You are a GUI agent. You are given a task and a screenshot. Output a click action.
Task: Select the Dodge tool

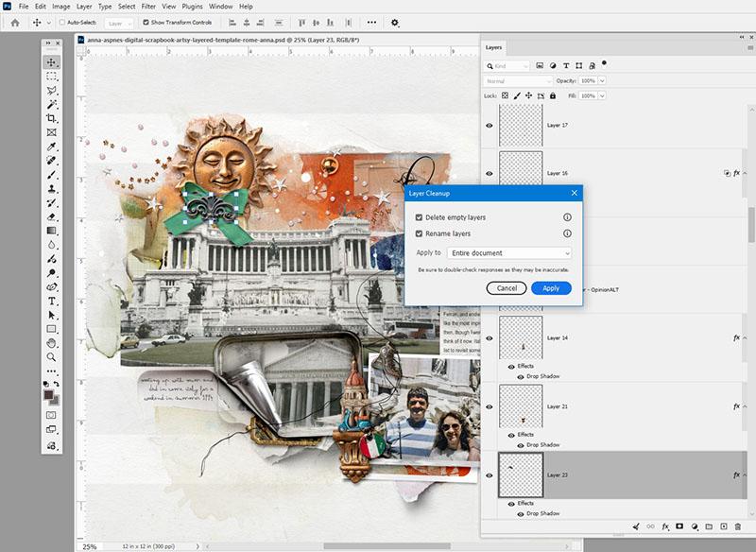coord(51,273)
